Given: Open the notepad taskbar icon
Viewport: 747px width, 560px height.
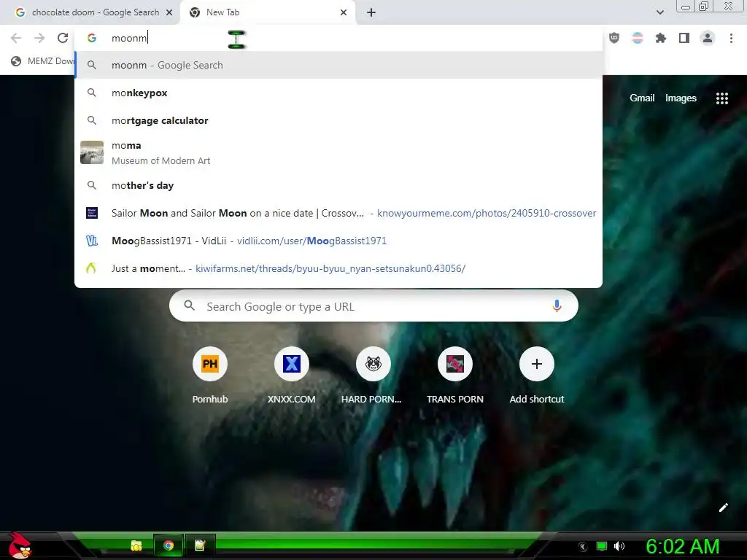Looking at the screenshot, I should (x=200, y=545).
